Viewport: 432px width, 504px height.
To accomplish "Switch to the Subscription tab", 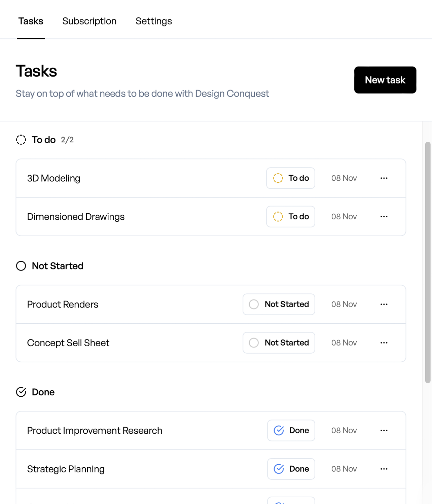I will (x=89, y=21).
